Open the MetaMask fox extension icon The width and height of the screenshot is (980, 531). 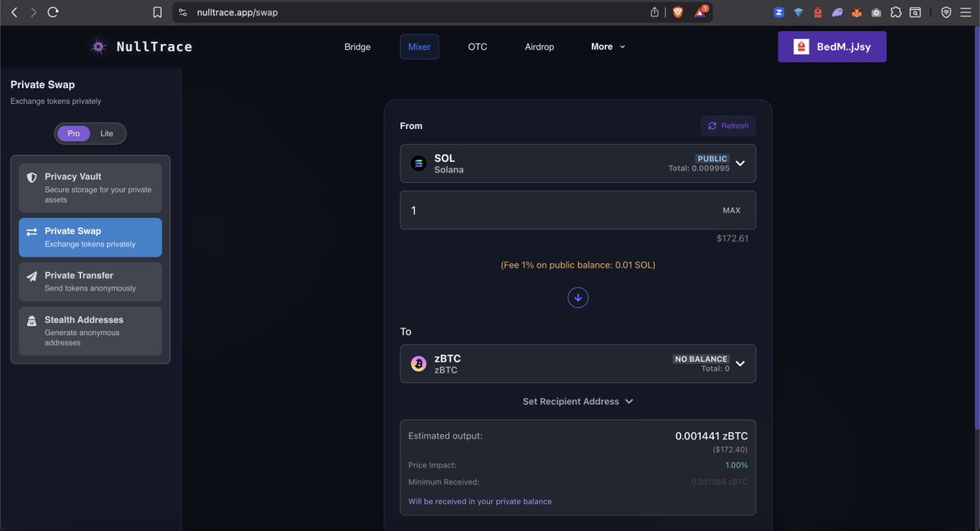[857, 12]
